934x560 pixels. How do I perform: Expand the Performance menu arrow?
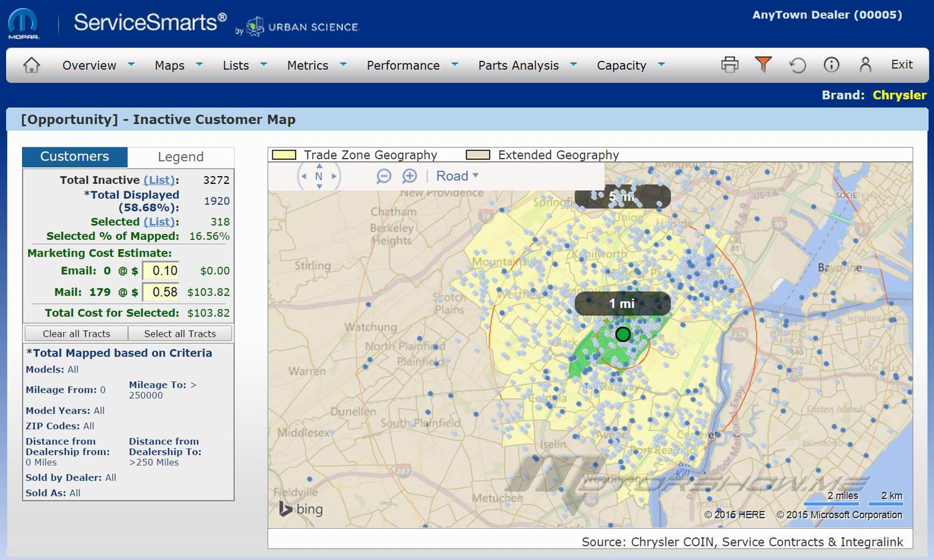[x=454, y=64]
